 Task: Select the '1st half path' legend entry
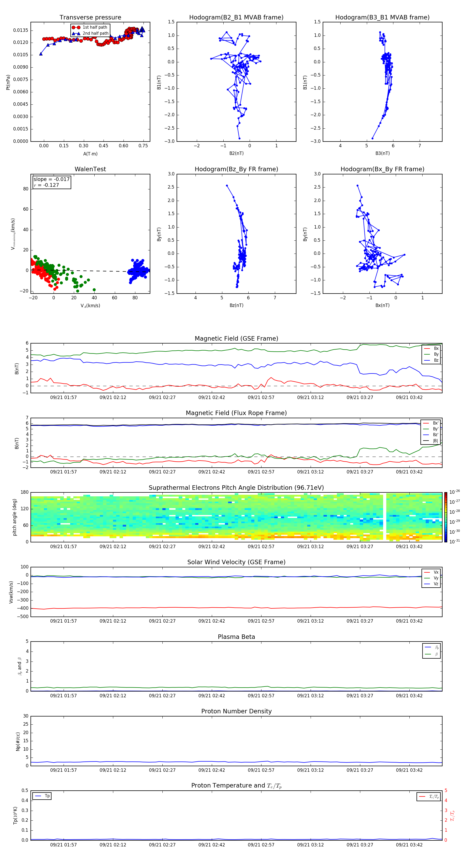90,27
